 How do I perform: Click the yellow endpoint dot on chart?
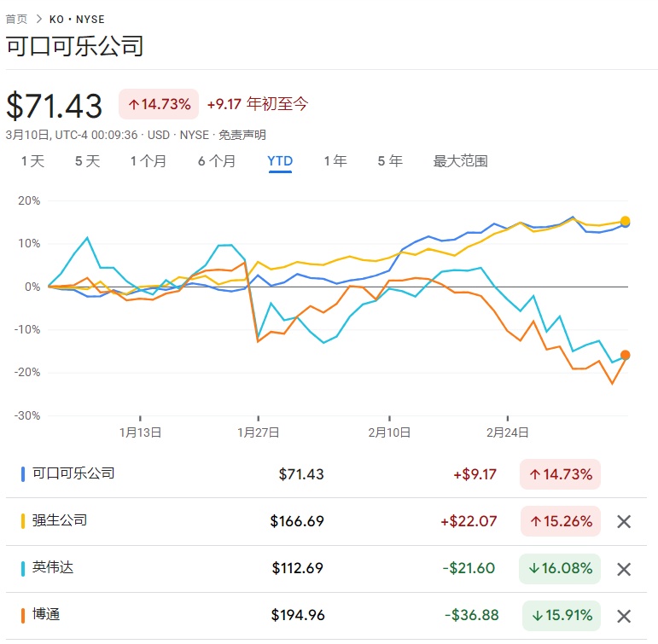click(x=626, y=221)
